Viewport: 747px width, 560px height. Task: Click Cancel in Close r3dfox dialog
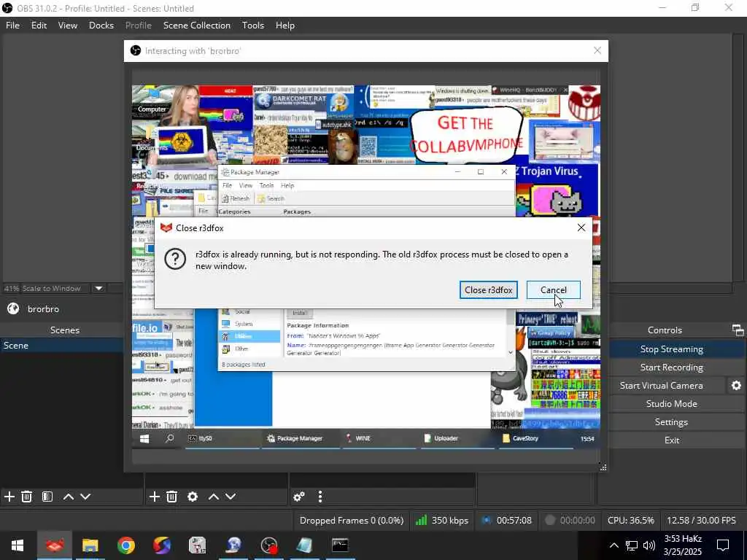coord(553,290)
